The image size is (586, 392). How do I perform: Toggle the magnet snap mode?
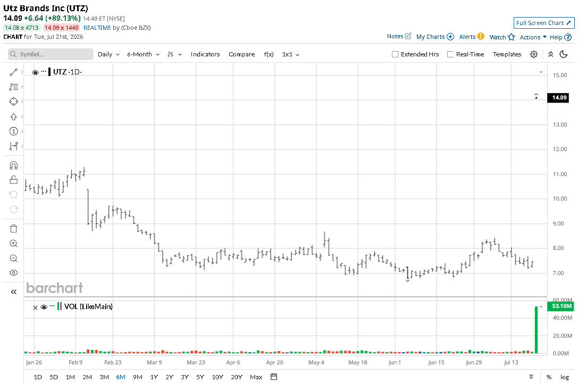pos(13,165)
